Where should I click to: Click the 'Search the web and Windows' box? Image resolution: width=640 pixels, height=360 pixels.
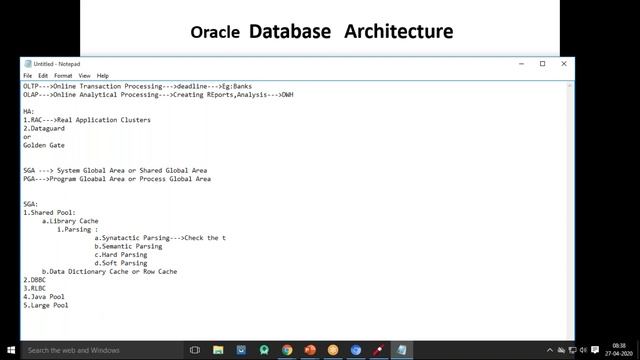coord(102,350)
